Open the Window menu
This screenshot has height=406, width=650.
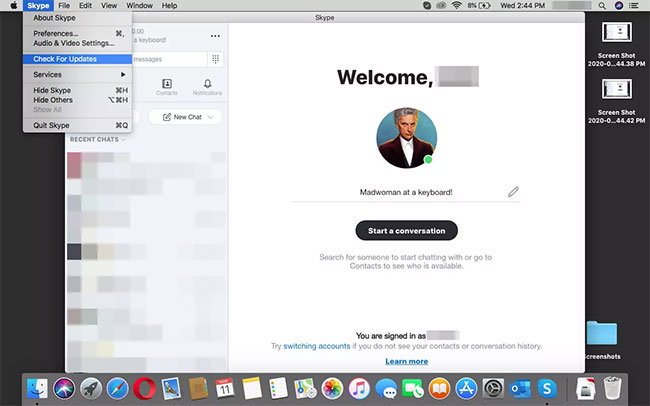point(139,5)
